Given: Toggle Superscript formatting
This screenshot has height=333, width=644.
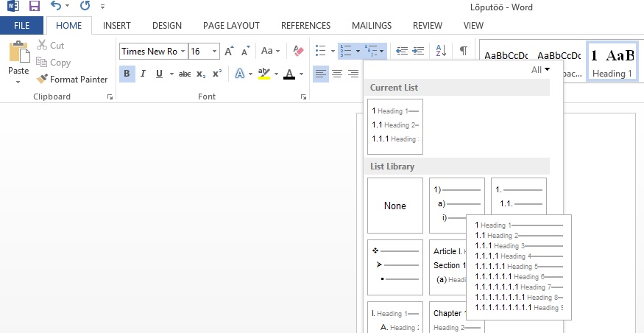Looking at the screenshot, I should point(217,74).
